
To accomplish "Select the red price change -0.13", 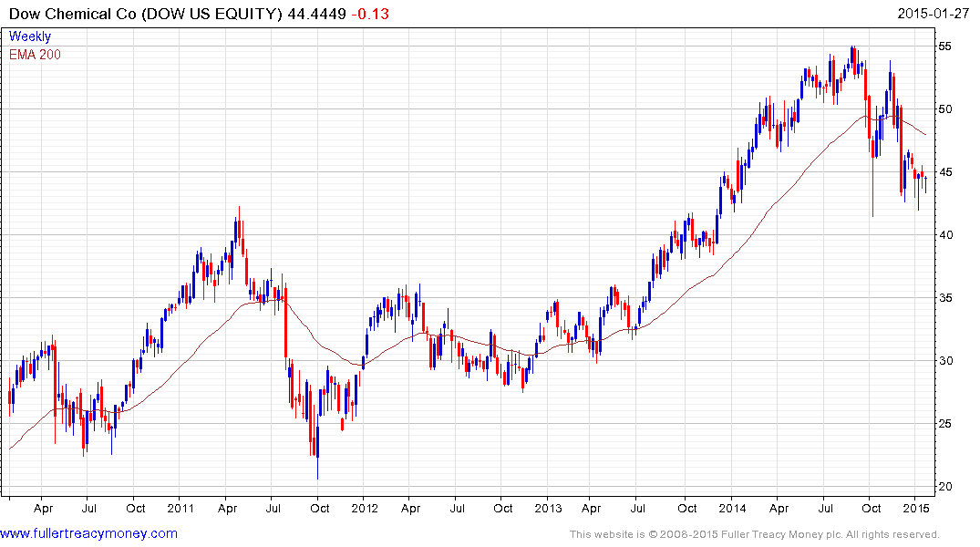I will click(370, 14).
